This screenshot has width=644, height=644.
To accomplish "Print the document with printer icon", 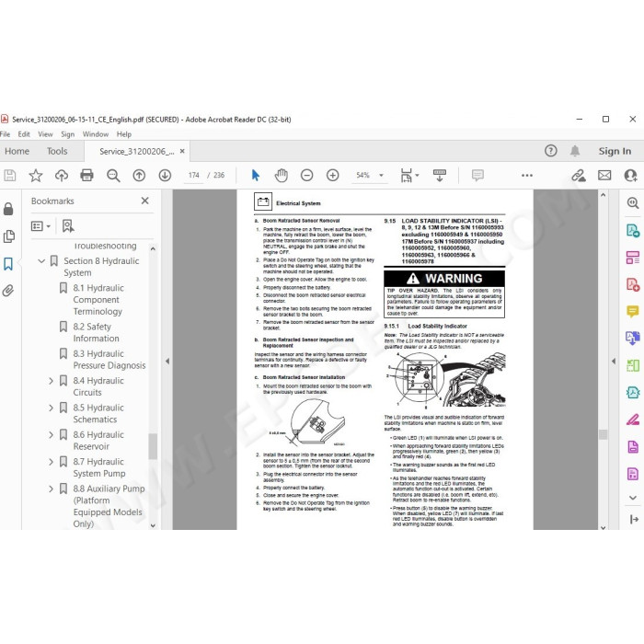I will coord(86,176).
